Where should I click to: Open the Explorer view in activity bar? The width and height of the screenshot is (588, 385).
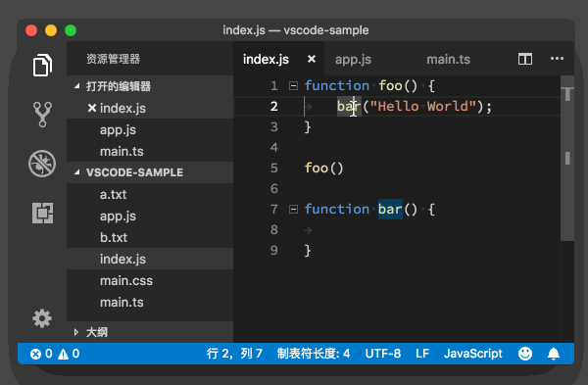[x=42, y=65]
